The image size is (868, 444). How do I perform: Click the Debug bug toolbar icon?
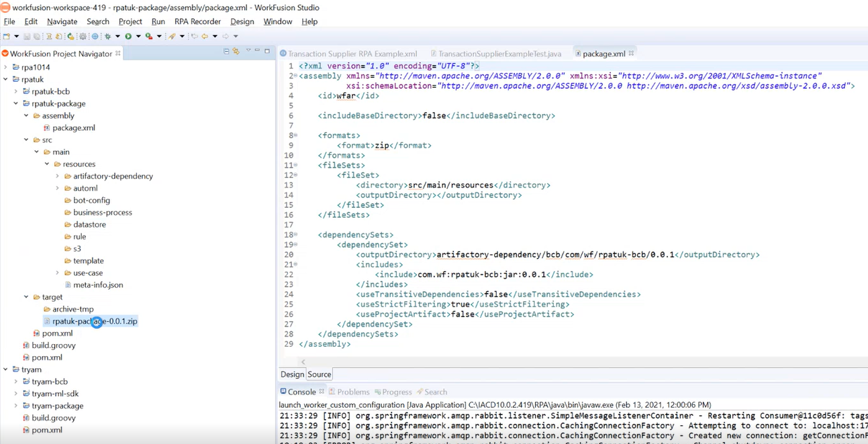tap(107, 36)
